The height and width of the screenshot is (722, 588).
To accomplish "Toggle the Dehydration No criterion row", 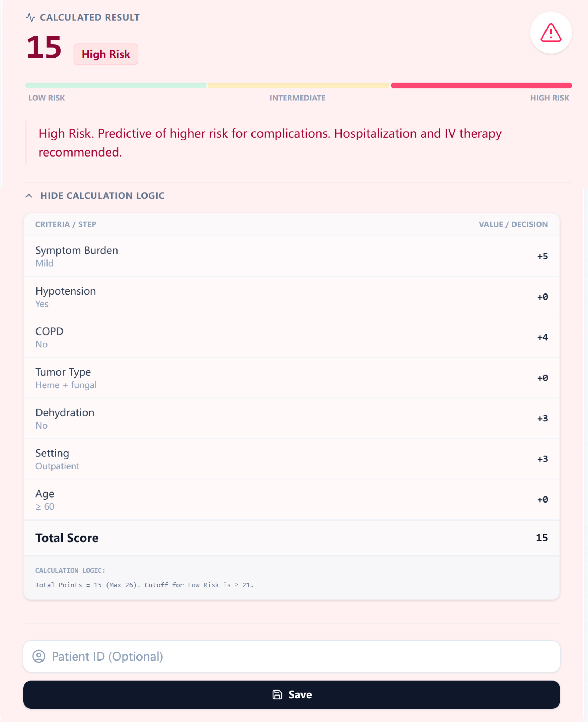I will click(292, 418).
